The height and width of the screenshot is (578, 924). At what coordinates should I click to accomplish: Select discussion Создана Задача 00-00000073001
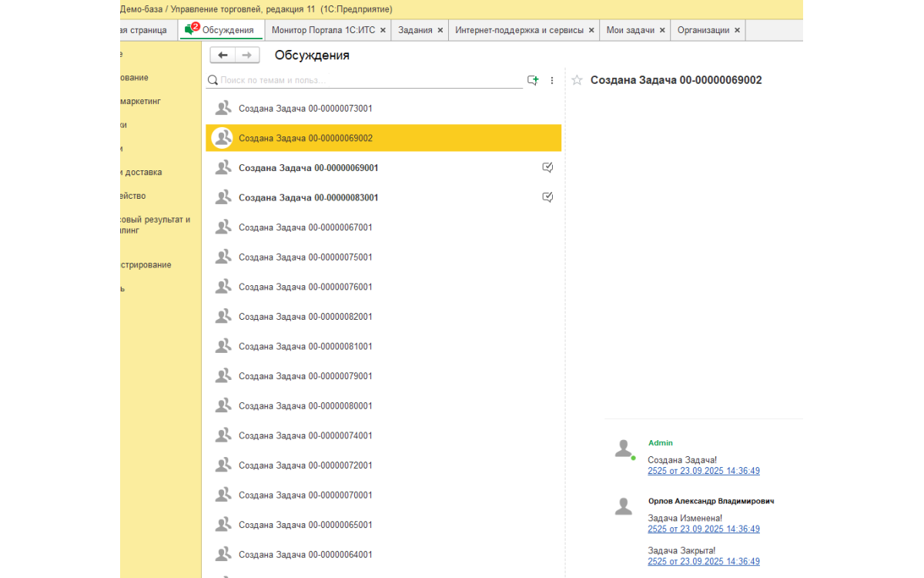click(306, 109)
